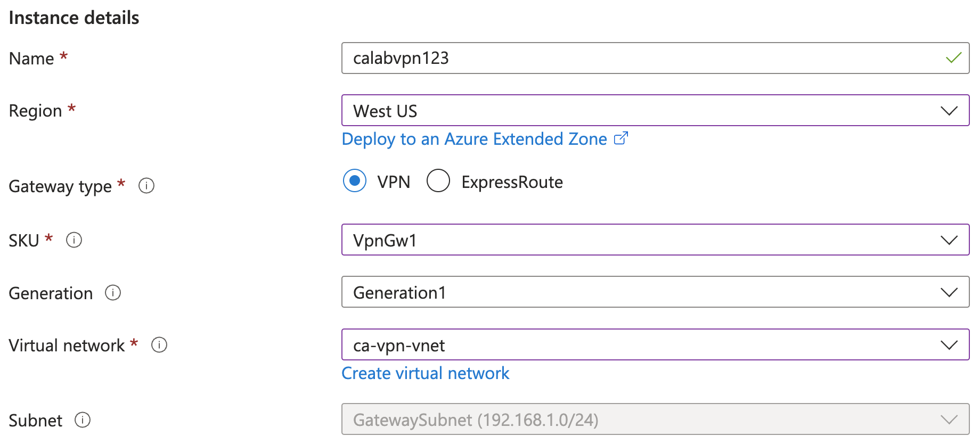The height and width of the screenshot is (444, 980).
Task: Click the Region field label
Action: click(x=36, y=111)
